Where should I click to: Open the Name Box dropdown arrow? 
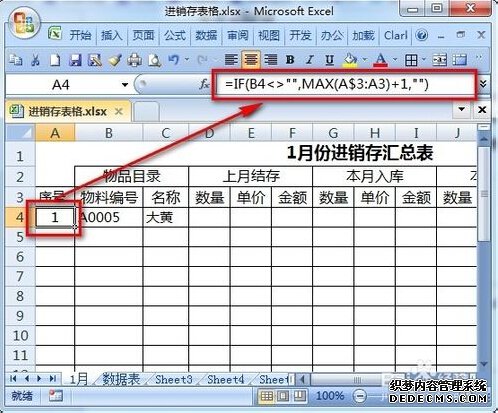[125, 85]
